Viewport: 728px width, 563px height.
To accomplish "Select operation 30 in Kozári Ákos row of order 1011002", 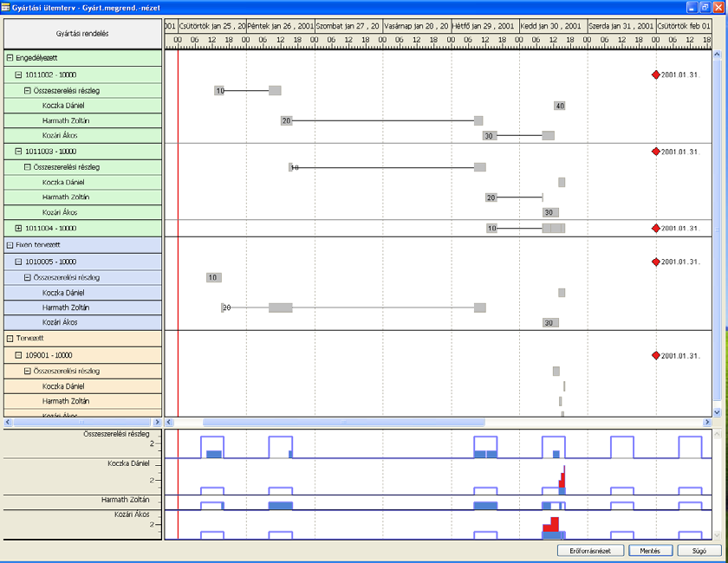I will coord(489,136).
